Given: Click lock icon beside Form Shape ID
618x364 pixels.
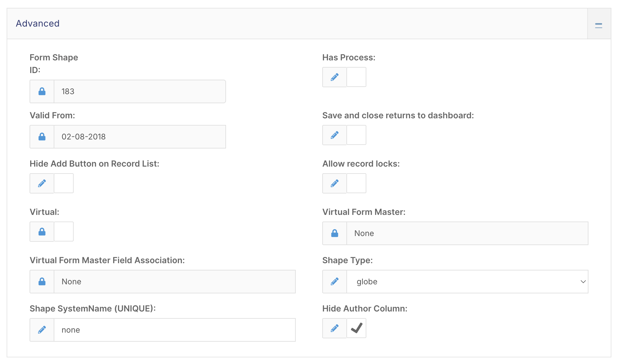Looking at the screenshot, I should click(x=42, y=91).
